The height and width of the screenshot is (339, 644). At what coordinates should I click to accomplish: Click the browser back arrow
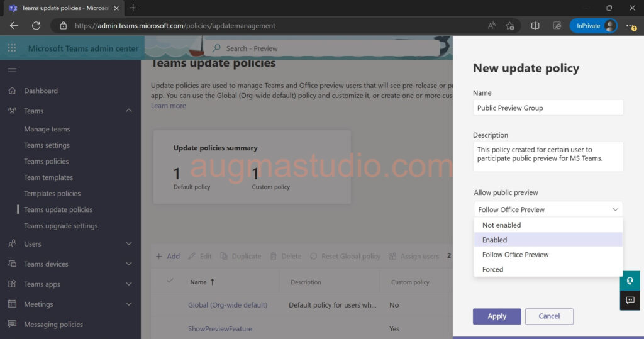(x=14, y=26)
